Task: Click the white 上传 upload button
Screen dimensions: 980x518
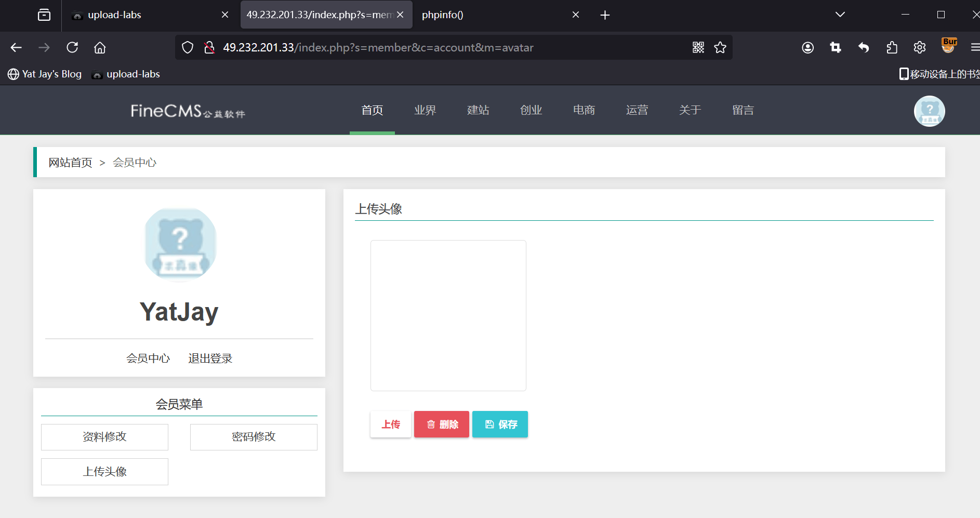Action: point(391,424)
